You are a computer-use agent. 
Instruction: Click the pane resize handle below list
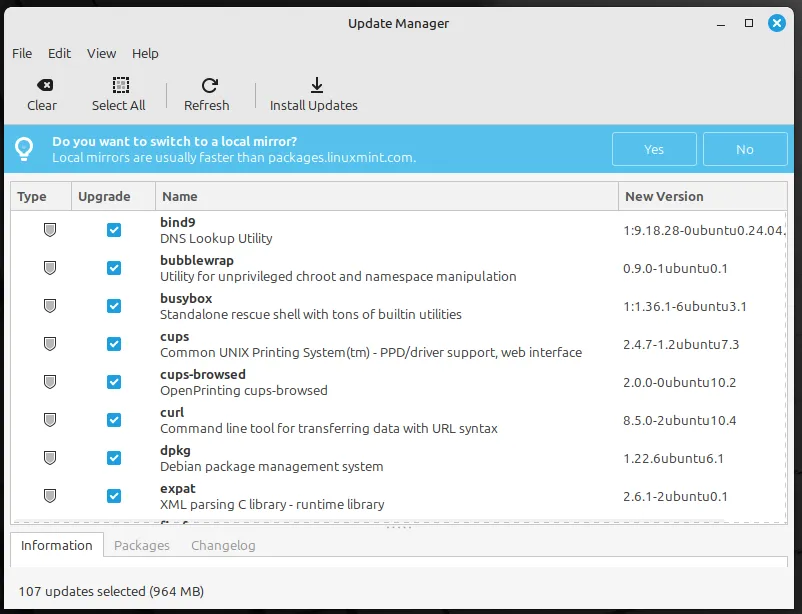[400, 528]
